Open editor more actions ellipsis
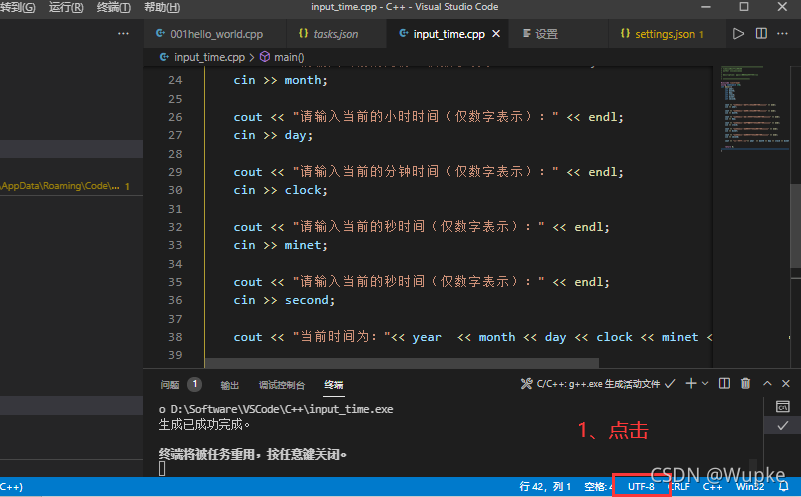This screenshot has width=801, height=497. tap(783, 34)
